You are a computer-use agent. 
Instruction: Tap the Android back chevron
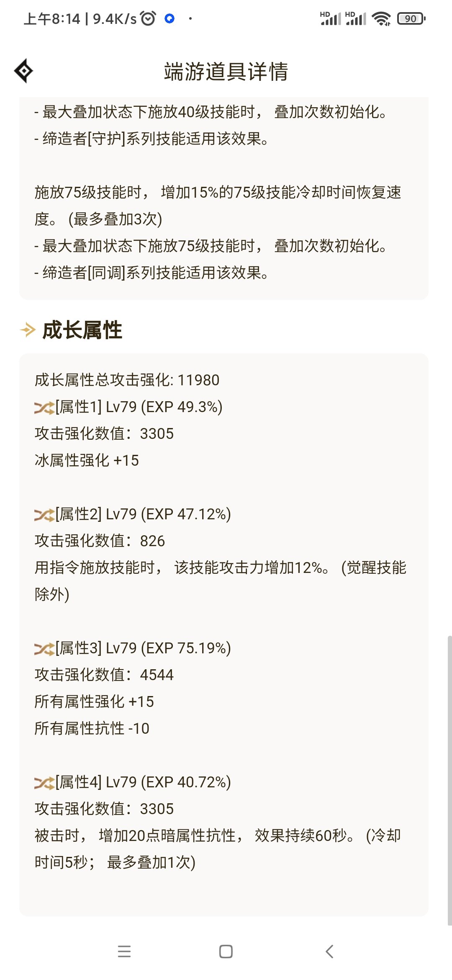(329, 952)
